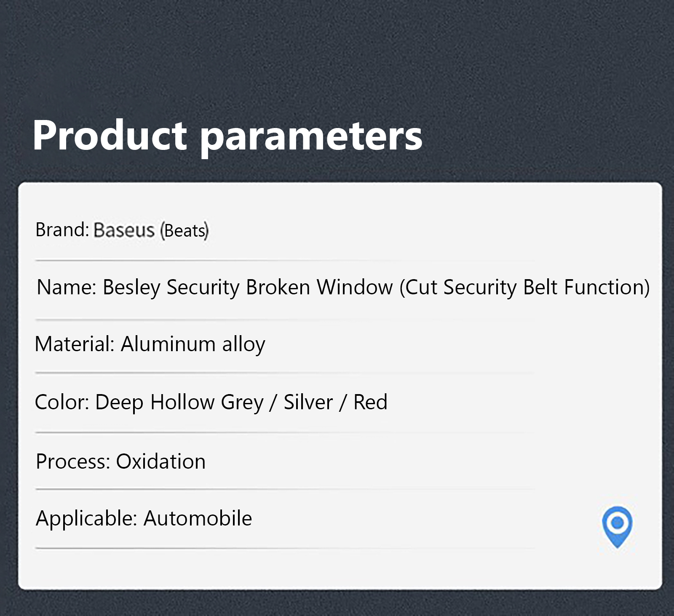Select the "Aluminum alloy" material value
Screen dimensions: 674x616
(x=193, y=344)
